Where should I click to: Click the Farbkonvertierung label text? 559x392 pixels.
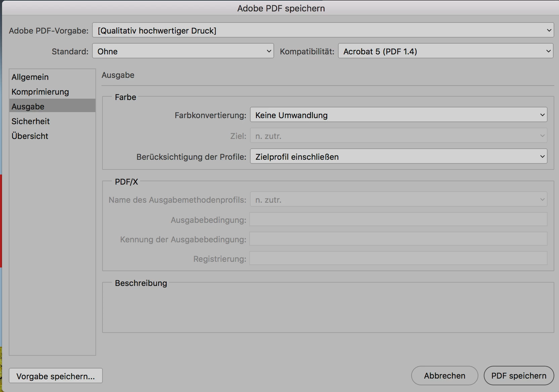[210, 115]
